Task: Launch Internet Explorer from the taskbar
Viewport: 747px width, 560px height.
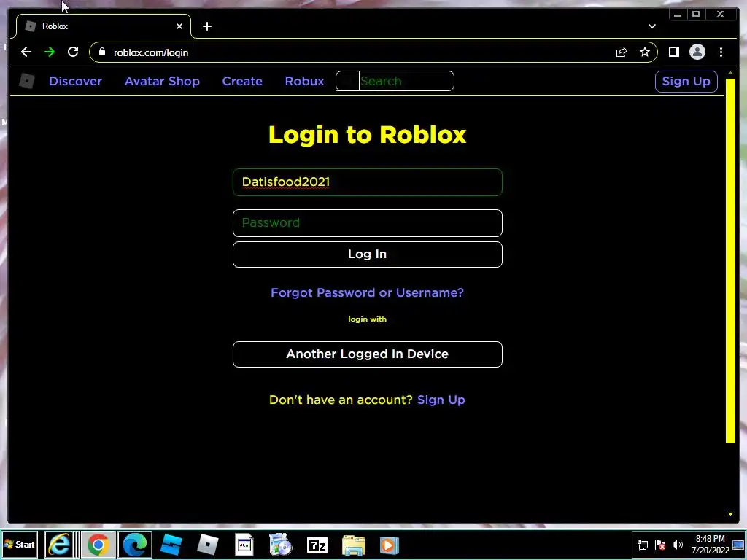Action: point(60,544)
